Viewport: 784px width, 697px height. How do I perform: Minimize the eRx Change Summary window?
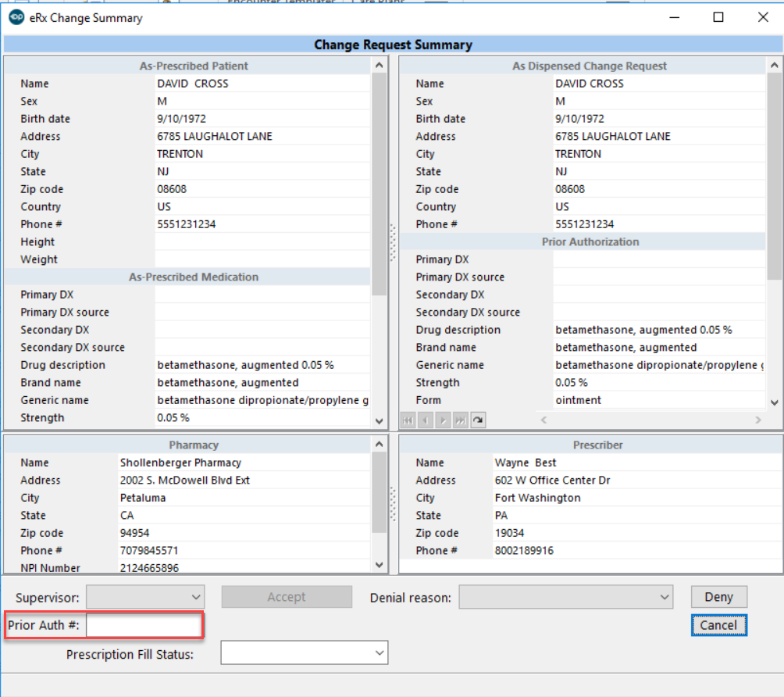coord(675,17)
